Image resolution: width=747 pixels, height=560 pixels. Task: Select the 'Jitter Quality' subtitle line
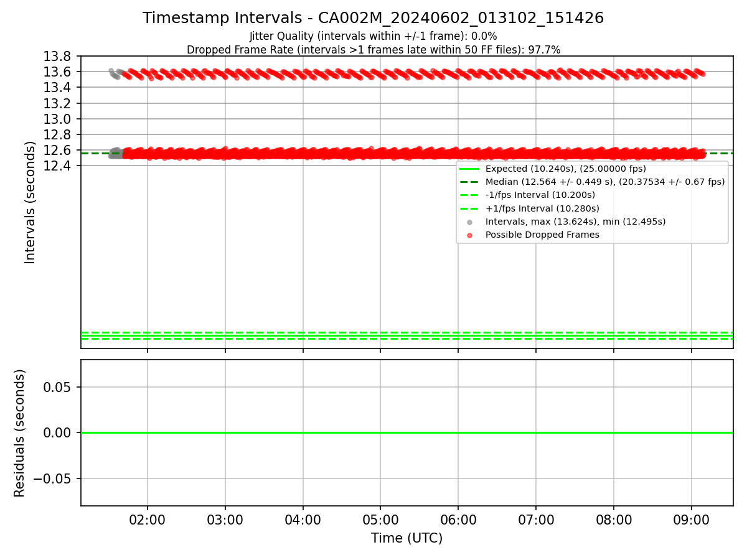click(373, 36)
